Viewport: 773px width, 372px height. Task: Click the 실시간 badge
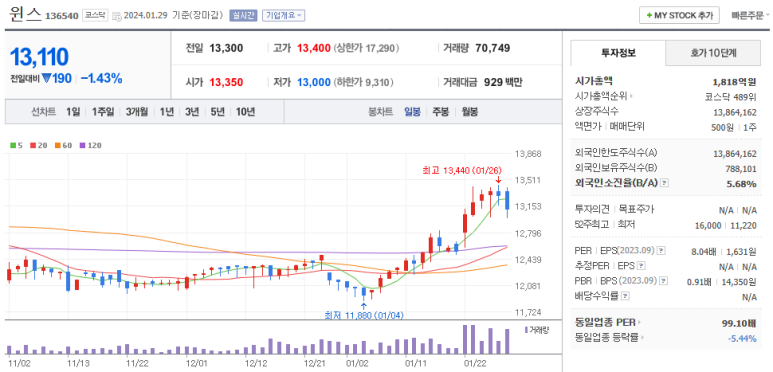243,15
